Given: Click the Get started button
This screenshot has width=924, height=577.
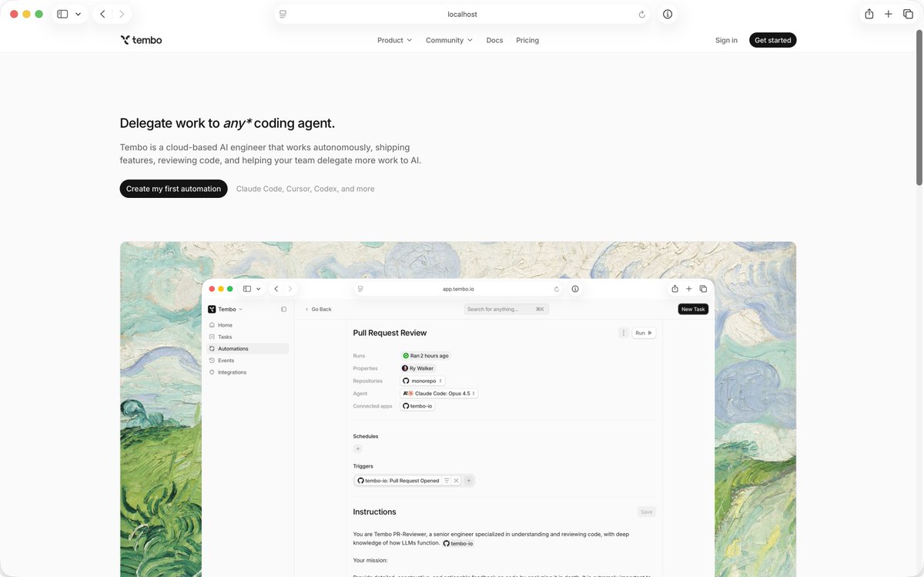Looking at the screenshot, I should coord(772,40).
